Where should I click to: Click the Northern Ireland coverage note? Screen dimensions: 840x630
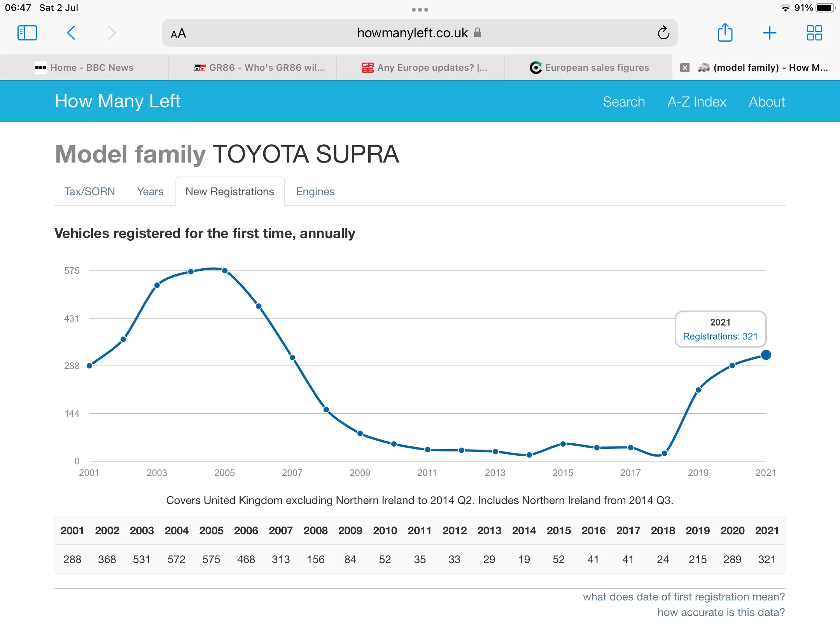coord(420,500)
